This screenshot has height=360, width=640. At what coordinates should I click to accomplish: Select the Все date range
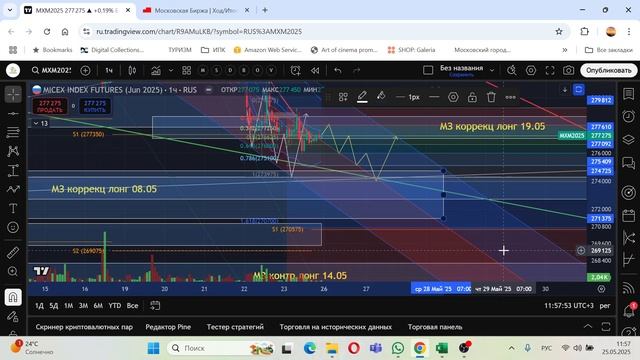pyautogui.click(x=132, y=305)
